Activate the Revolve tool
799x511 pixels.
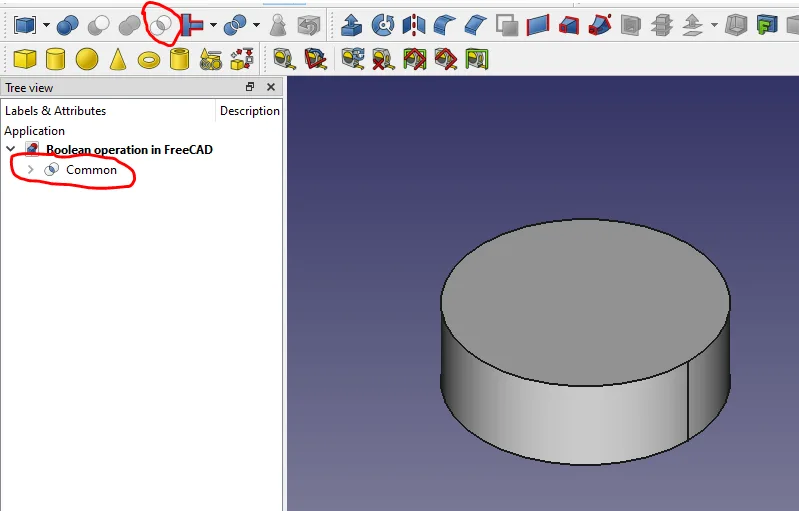click(382, 24)
